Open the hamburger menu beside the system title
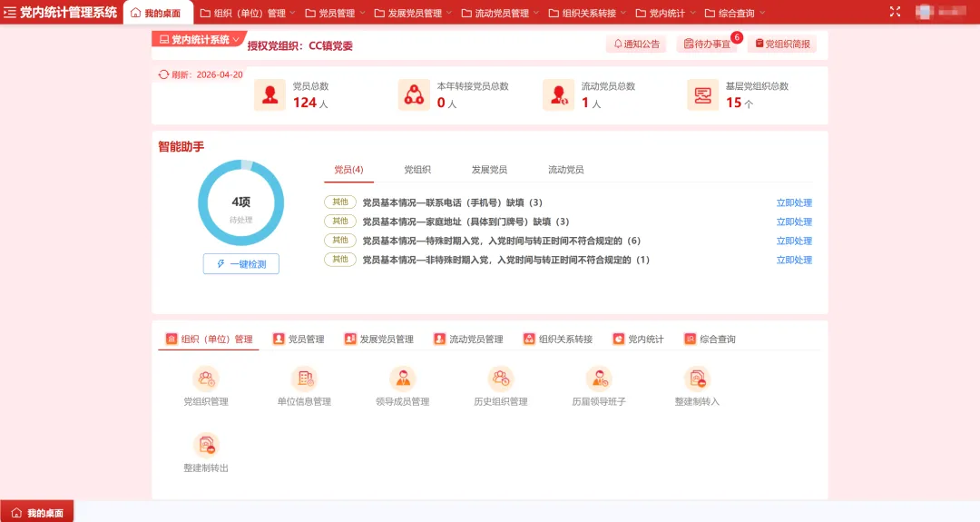980x522 pixels. [10, 13]
